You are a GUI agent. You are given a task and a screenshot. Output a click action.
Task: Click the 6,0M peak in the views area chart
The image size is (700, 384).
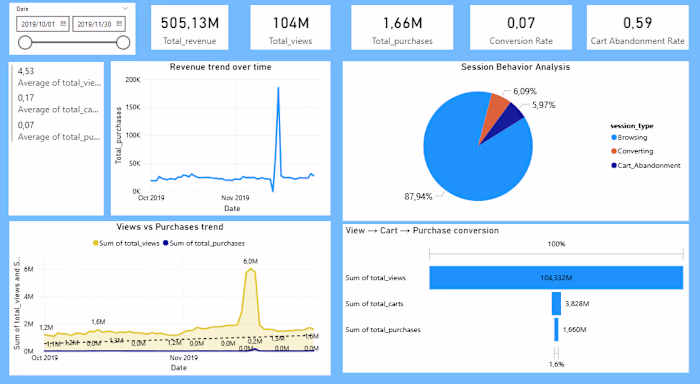tap(251, 269)
